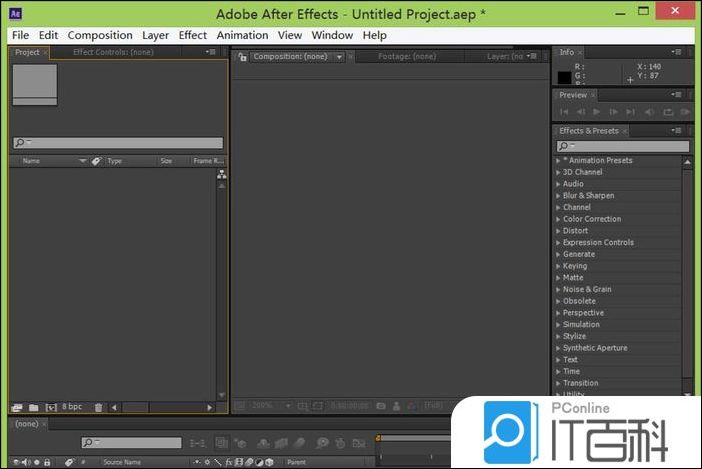The height and width of the screenshot is (469, 702).
Task: Open the Composition (none) viewer dropdown
Action: click(x=339, y=57)
